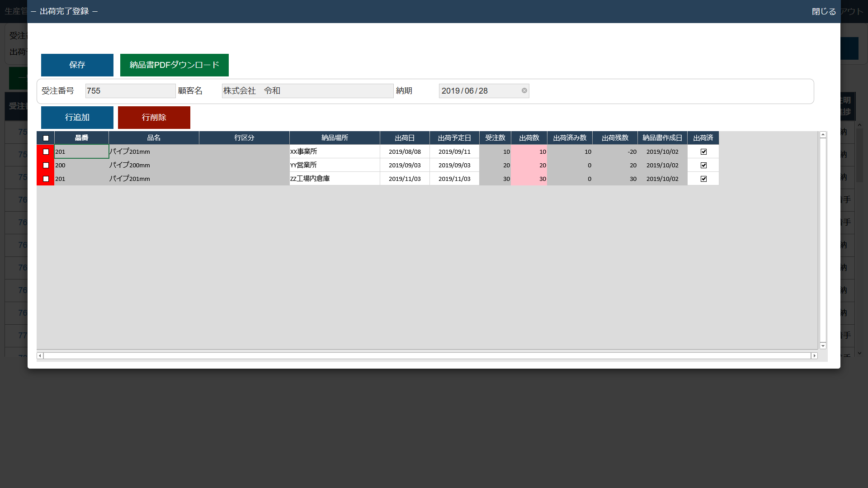
Task: Click the 出荷予定日 column header
Action: [x=454, y=138]
